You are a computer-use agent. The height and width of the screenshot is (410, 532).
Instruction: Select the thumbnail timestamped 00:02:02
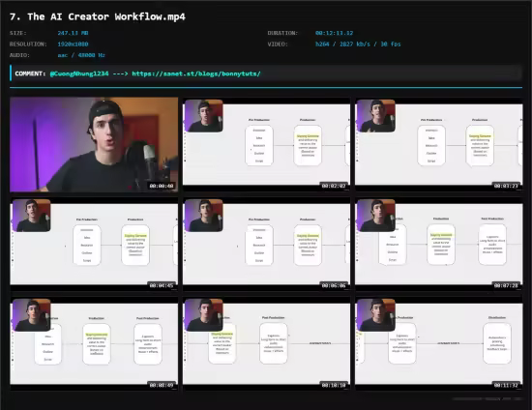pyautogui.click(x=266, y=144)
